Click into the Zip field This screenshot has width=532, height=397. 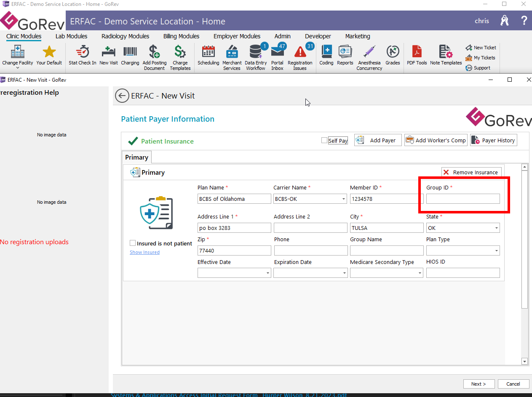click(234, 251)
